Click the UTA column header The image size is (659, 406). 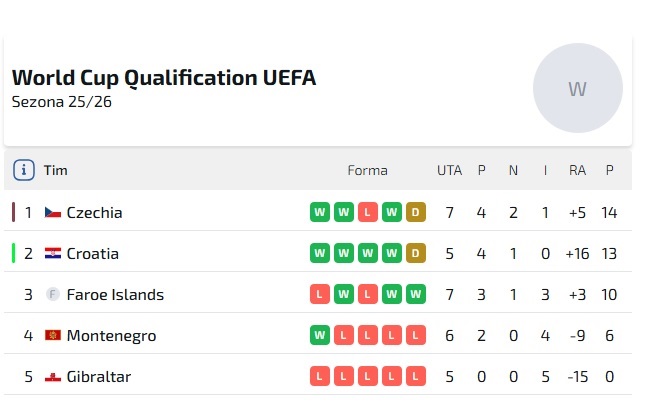coord(449,170)
